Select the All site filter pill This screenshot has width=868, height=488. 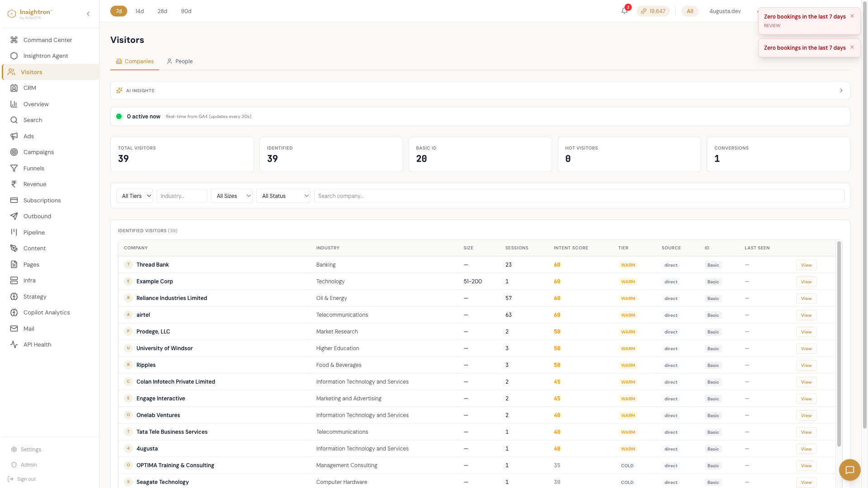(x=690, y=11)
